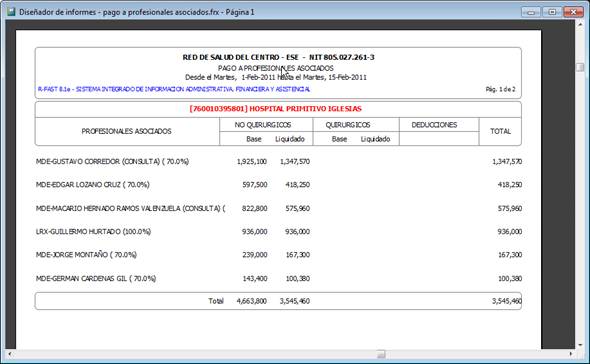Click the NO QUIRURGICOS column header
Image resolution: width=590 pixels, height=364 pixels.
point(263,125)
